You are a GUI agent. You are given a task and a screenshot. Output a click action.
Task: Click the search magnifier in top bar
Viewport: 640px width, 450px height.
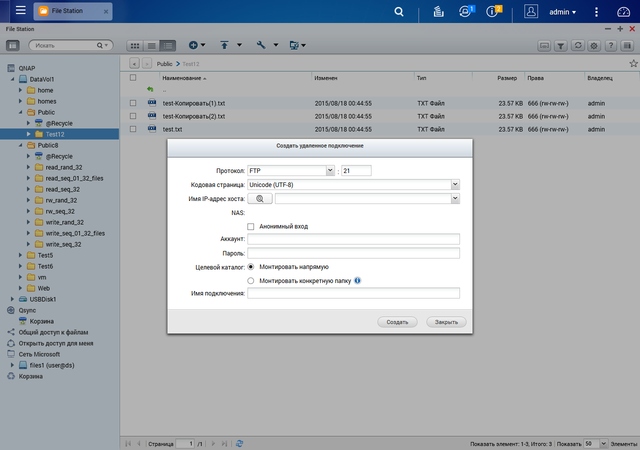(x=400, y=12)
